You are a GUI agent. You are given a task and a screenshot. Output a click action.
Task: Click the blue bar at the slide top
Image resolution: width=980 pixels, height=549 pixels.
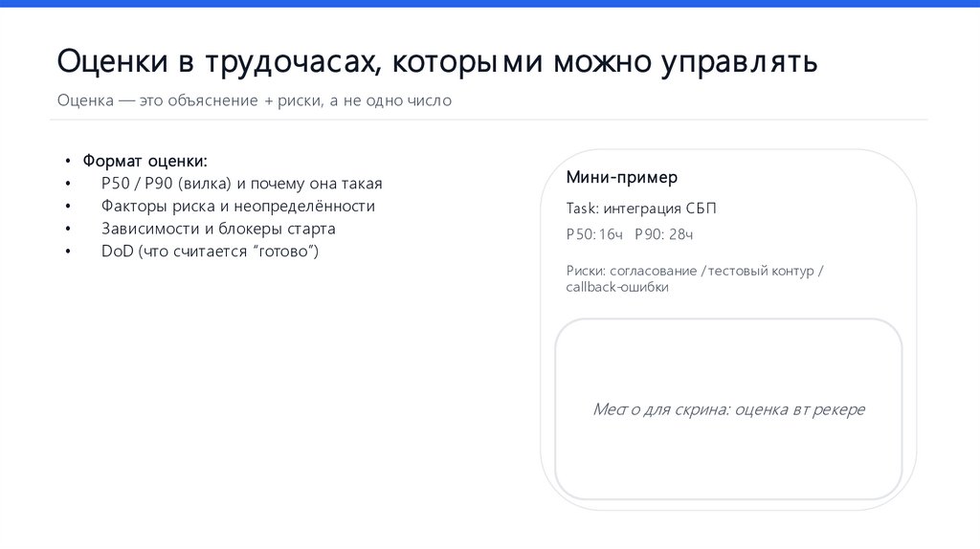[x=490, y=4]
